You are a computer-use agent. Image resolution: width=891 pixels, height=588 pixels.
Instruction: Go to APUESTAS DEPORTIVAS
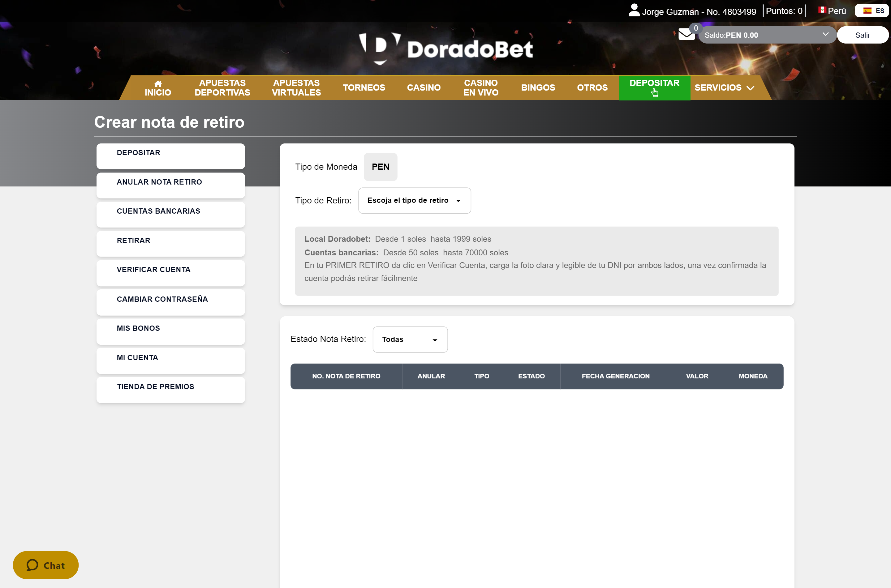click(x=222, y=87)
